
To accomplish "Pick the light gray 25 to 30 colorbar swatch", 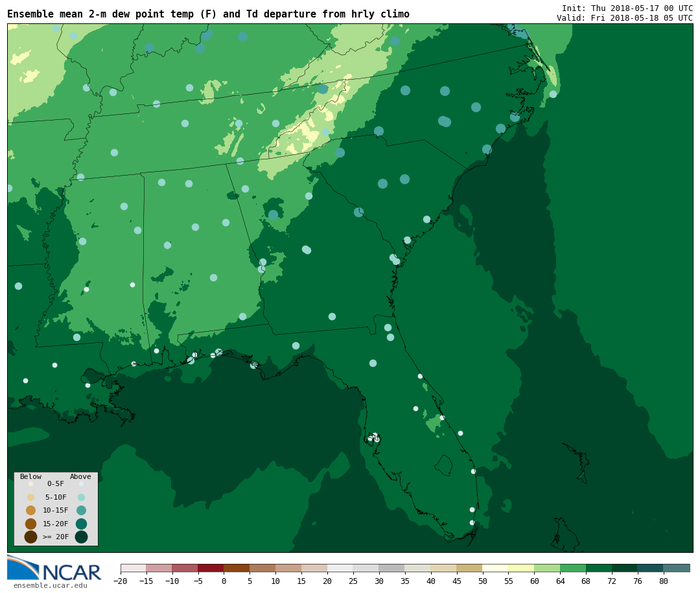I will pyautogui.click(x=366, y=568).
